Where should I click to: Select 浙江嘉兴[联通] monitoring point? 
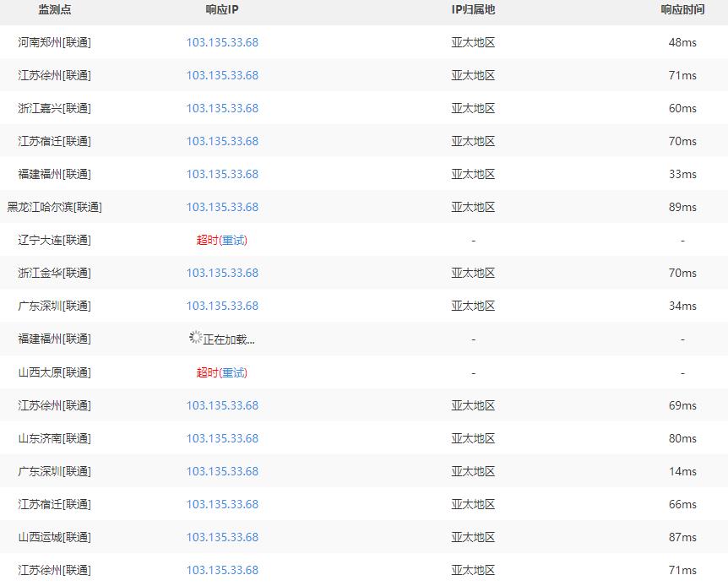pyautogui.click(x=55, y=108)
